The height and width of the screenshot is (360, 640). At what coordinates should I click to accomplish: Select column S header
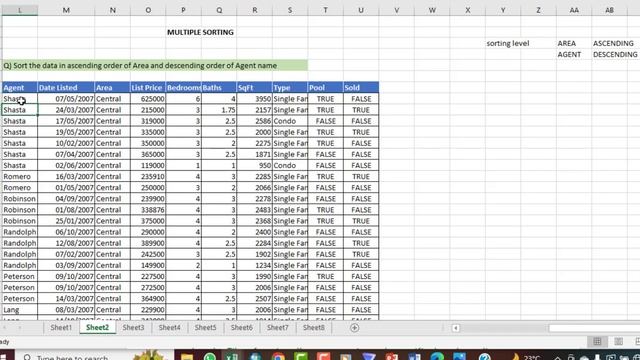coord(290,10)
